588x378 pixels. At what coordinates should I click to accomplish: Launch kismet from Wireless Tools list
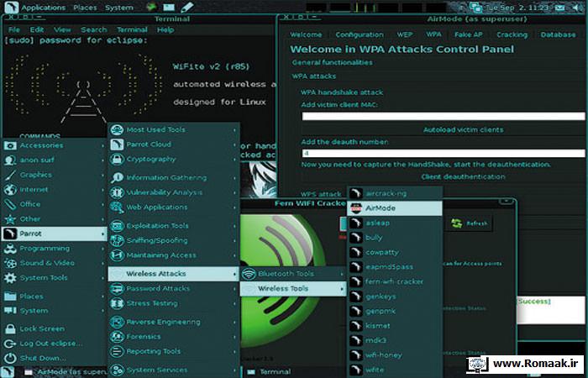pyautogui.click(x=395, y=326)
